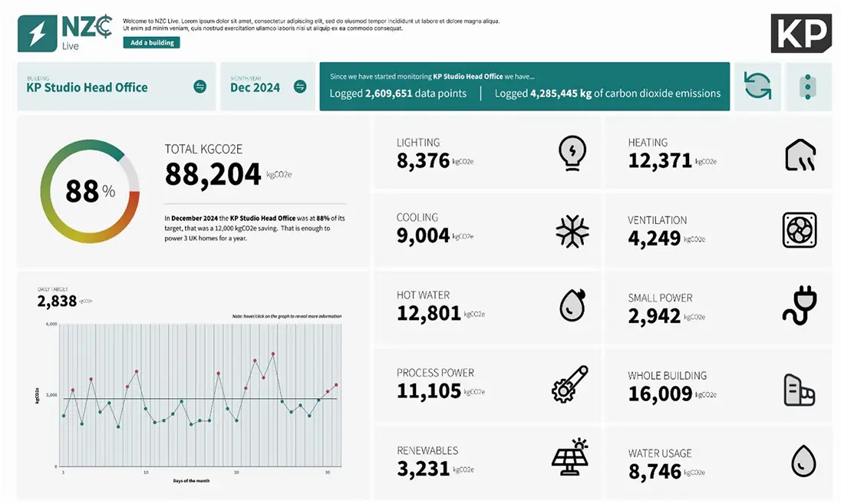The height and width of the screenshot is (504, 841).
Task: Click the TOTAL KGCO2E heading
Action: [x=203, y=149]
